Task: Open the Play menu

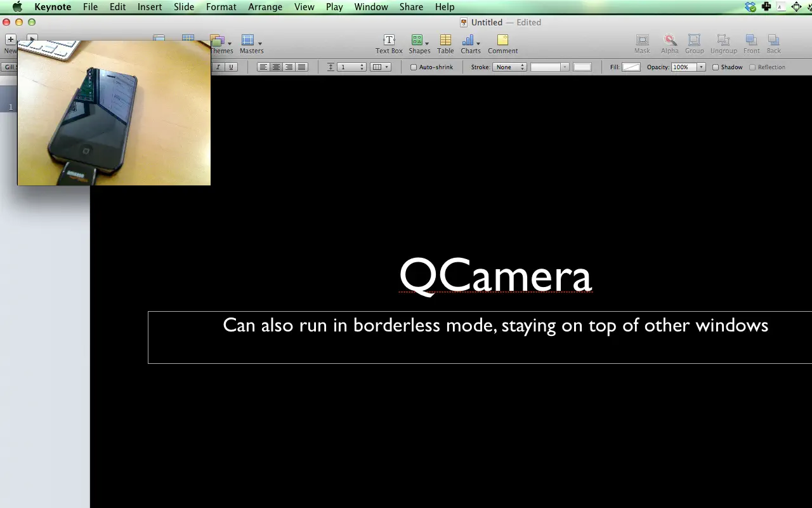Action: tap(334, 7)
